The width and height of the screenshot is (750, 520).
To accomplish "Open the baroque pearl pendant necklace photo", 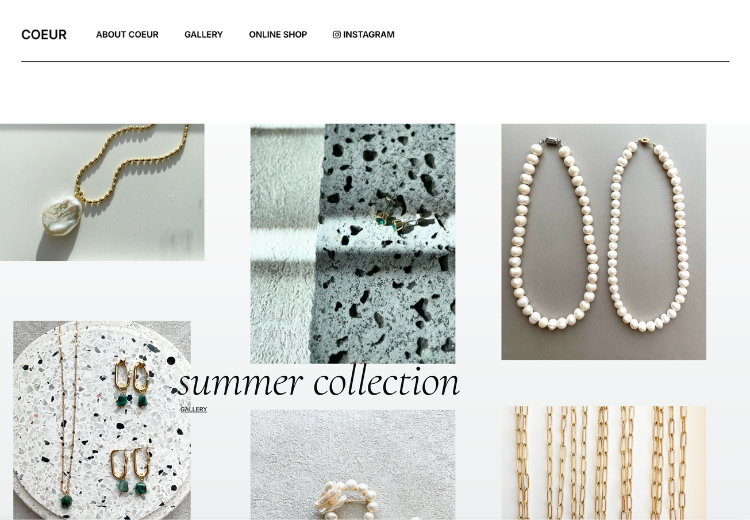I will (102, 192).
